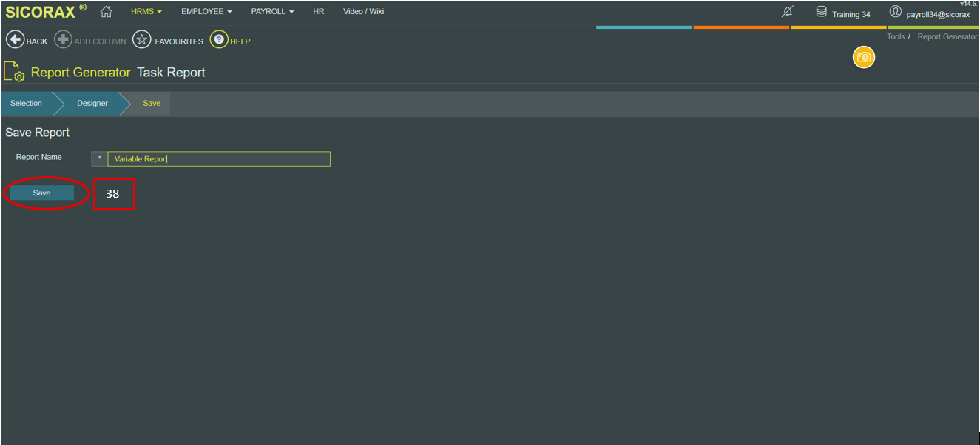The width and height of the screenshot is (980, 445).
Task: Select the Save step tab
Action: click(152, 103)
